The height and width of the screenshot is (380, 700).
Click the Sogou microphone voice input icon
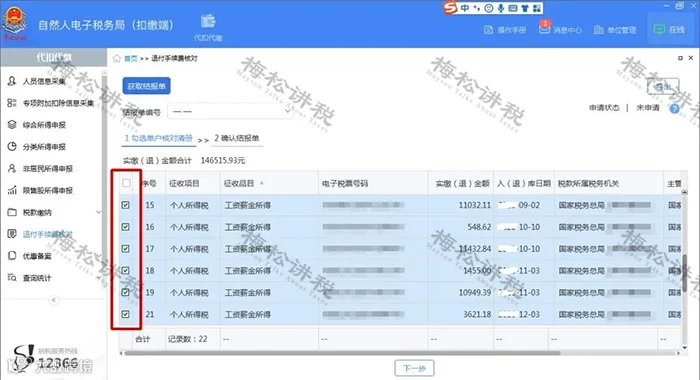point(501,8)
